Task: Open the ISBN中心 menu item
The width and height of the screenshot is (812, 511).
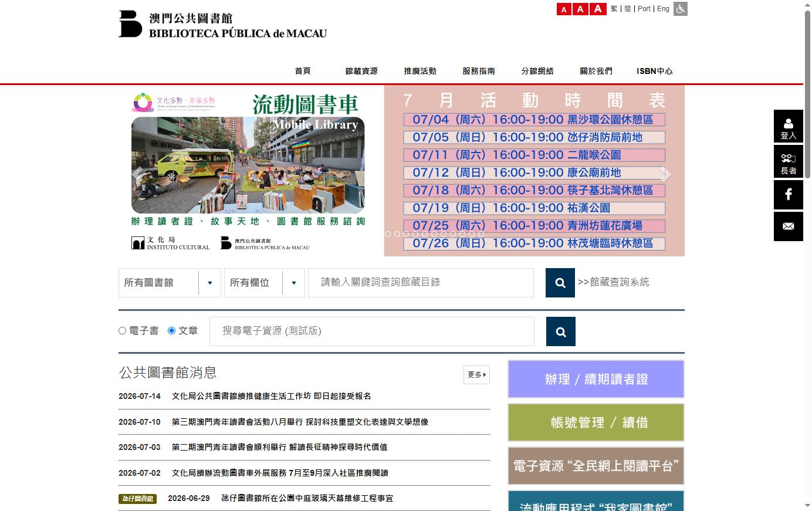Action: 655,71
